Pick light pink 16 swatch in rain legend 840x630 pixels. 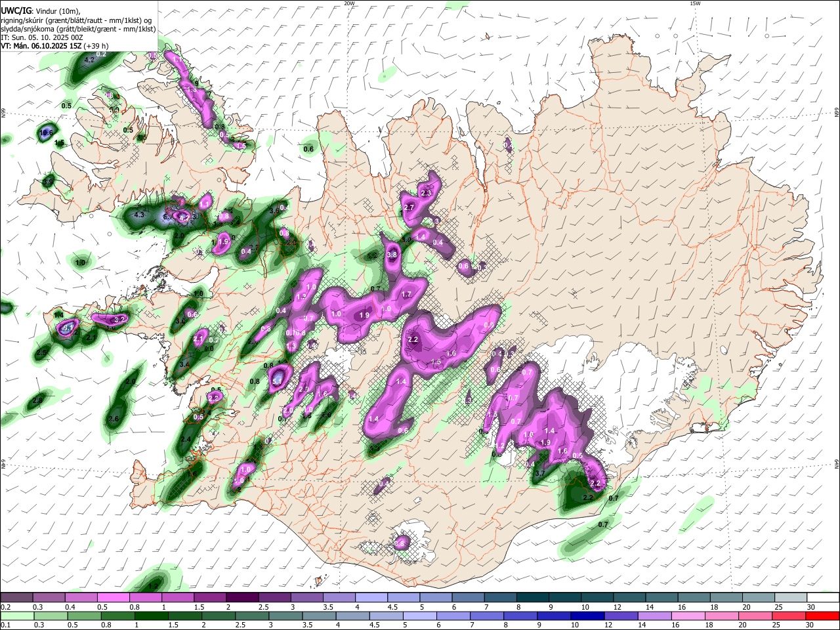tap(688, 616)
